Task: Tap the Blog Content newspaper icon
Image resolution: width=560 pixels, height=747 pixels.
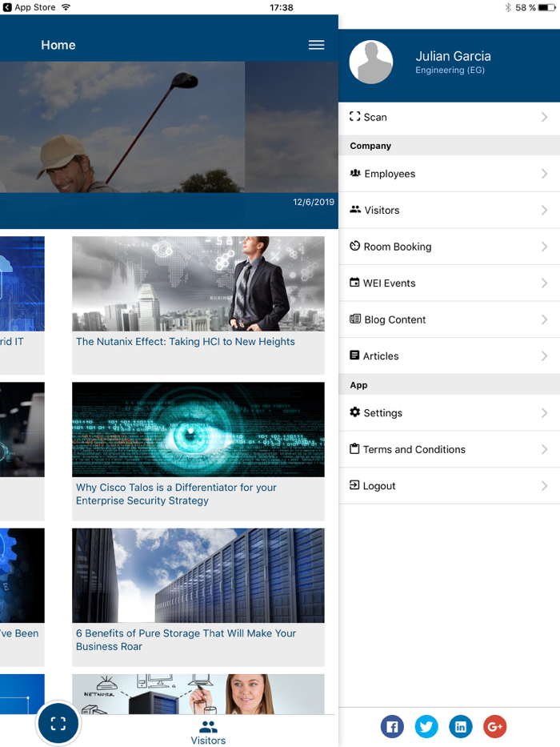Action: coord(355,319)
